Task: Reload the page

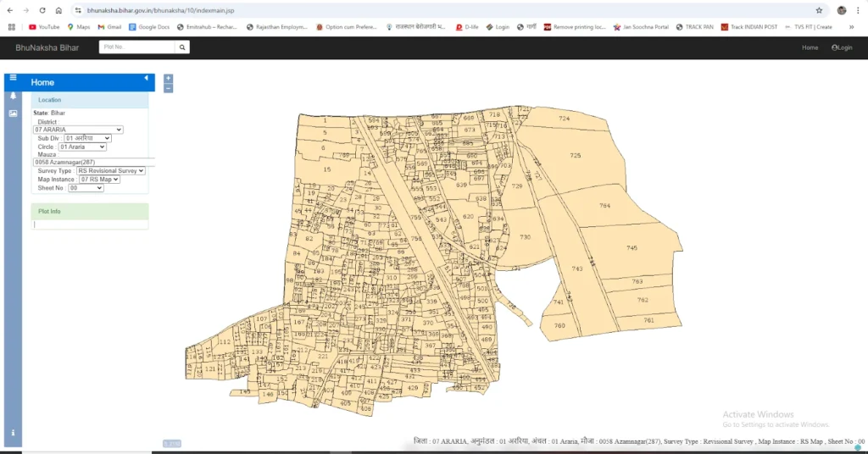Action: click(x=42, y=10)
